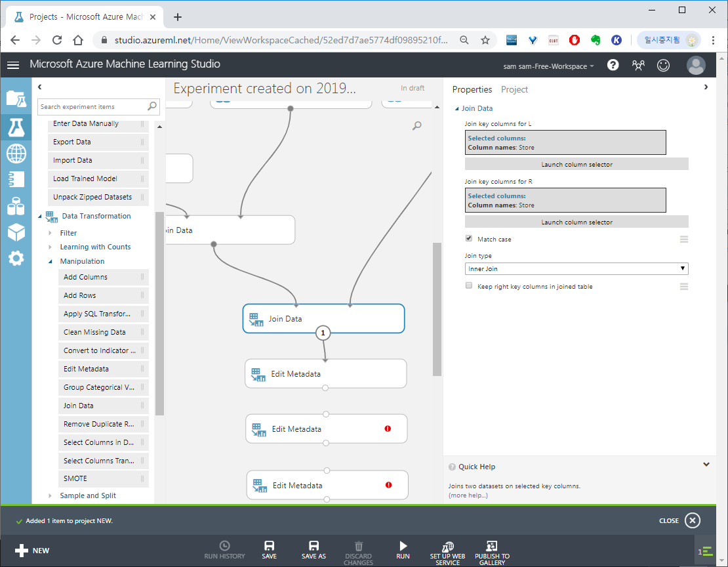Open the Datasets cylinders sidebar icon
This screenshot has width=728, height=567.
pyautogui.click(x=16, y=206)
